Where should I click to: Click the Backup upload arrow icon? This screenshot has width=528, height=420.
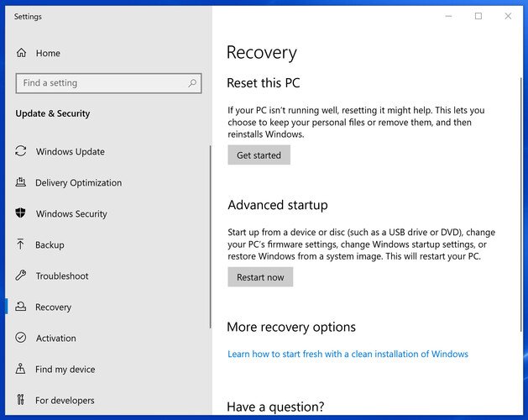pos(20,244)
